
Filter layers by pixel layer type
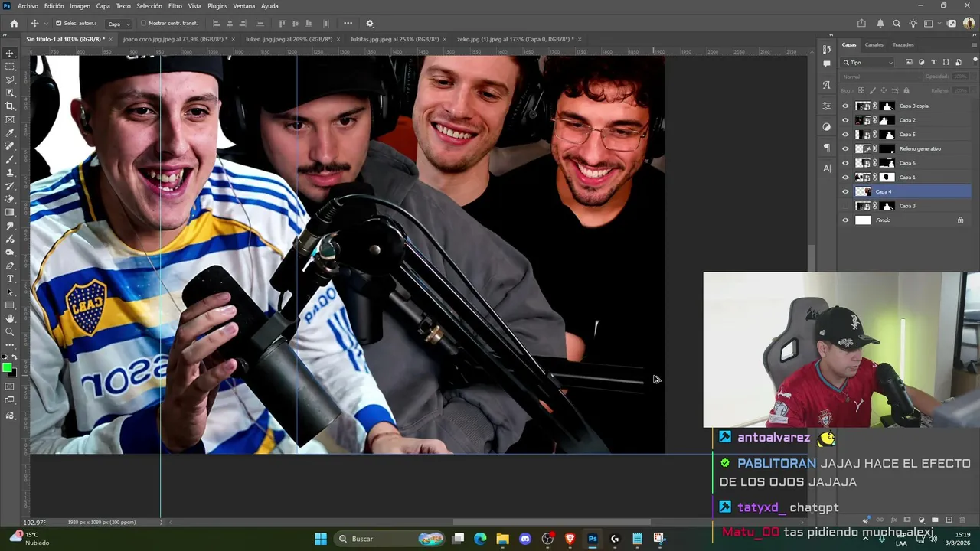click(909, 62)
